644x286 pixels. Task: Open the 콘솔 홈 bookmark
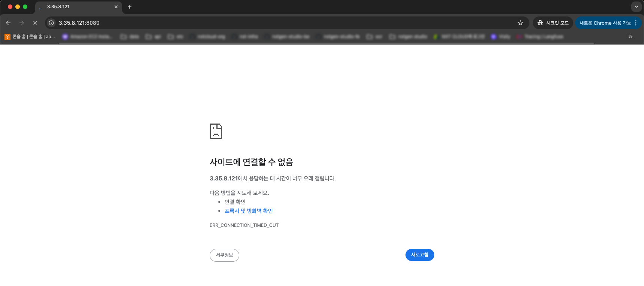pyautogui.click(x=30, y=37)
